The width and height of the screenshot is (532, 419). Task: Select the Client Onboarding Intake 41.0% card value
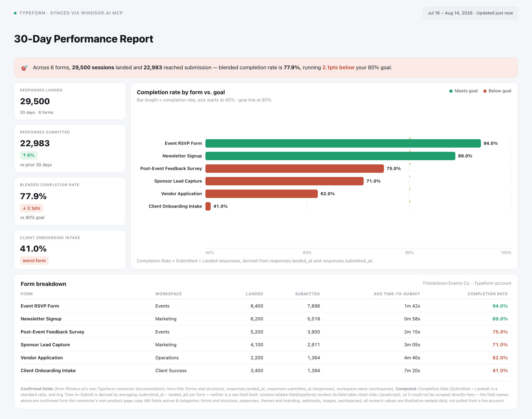pos(33,249)
